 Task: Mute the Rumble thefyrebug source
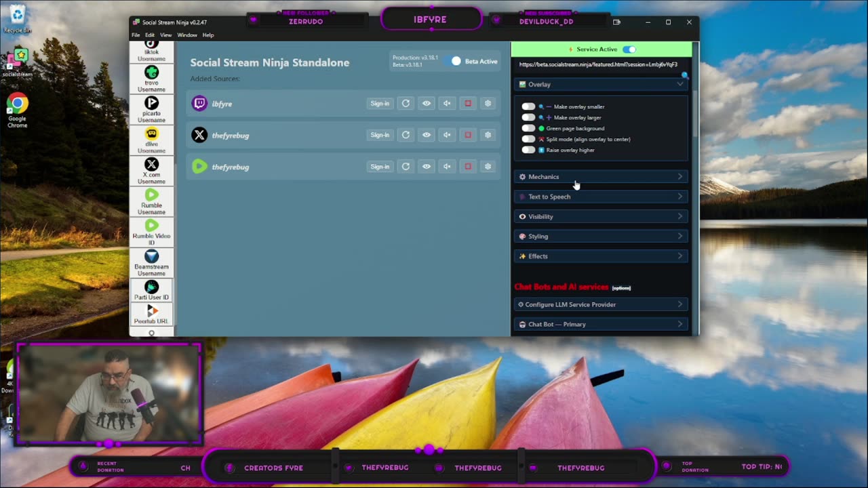tap(447, 166)
